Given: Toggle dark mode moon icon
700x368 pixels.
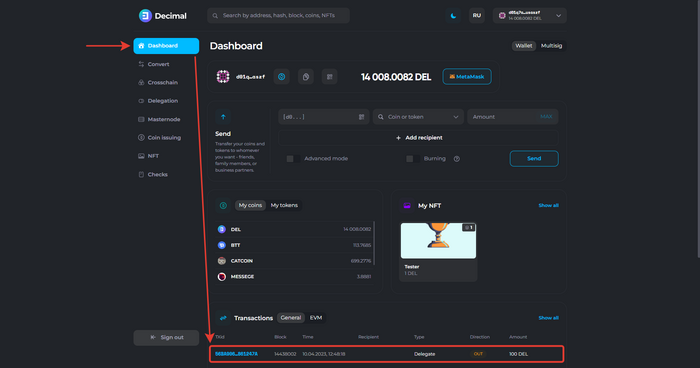Looking at the screenshot, I should [453, 16].
